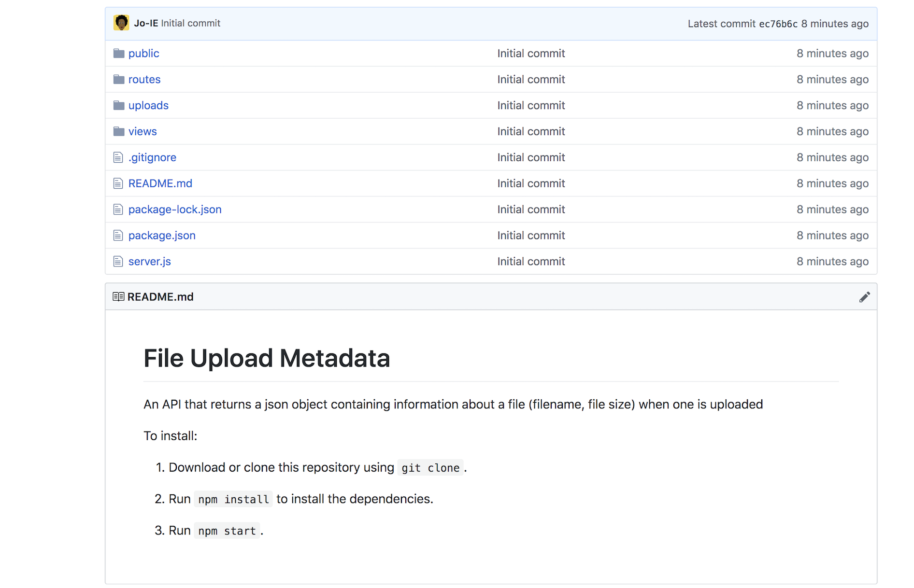
Task: Open server.js file
Action: tap(150, 262)
